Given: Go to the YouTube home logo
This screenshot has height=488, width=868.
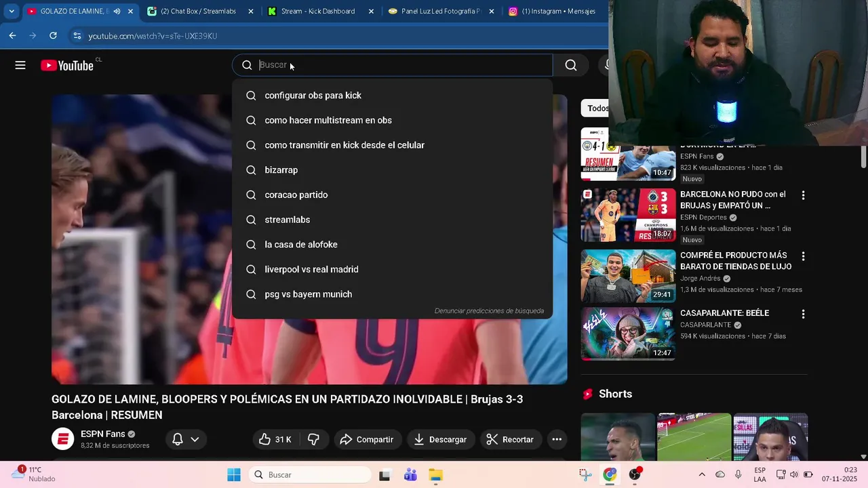Looking at the screenshot, I should click(66, 65).
